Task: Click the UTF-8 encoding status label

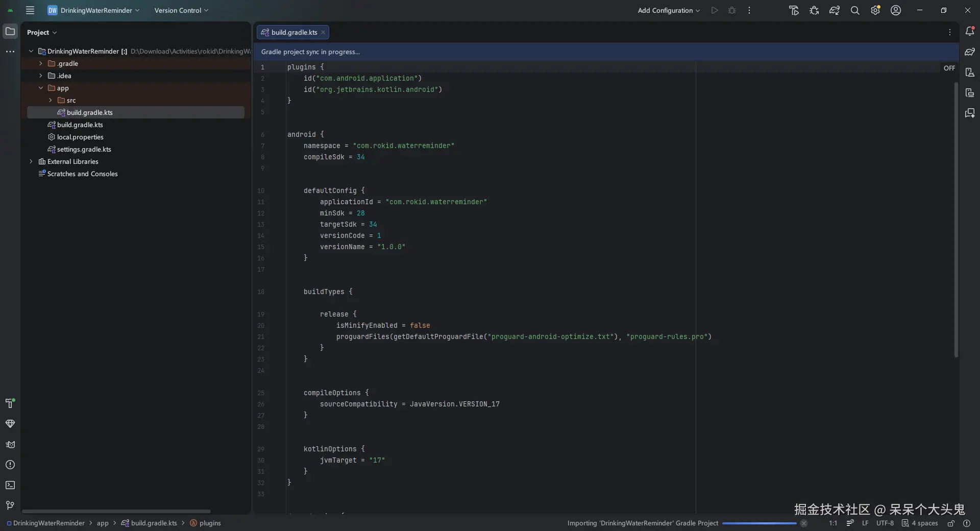Action: tap(885, 523)
